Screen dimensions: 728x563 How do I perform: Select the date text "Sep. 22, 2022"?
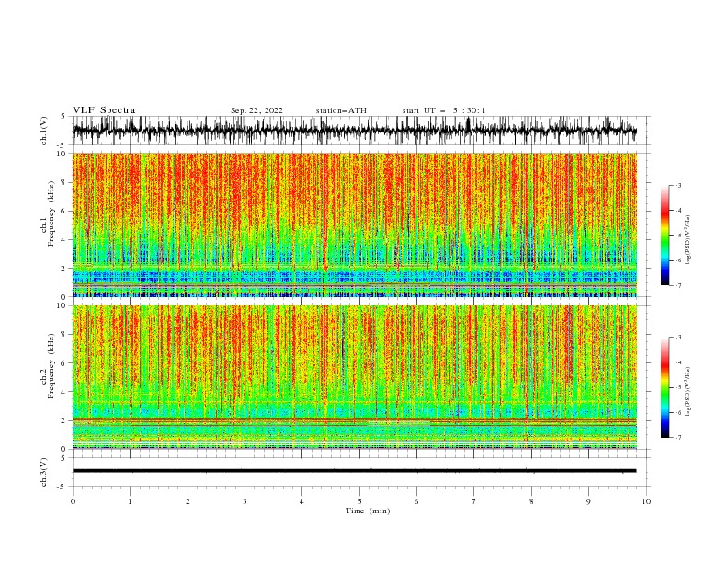256,110
